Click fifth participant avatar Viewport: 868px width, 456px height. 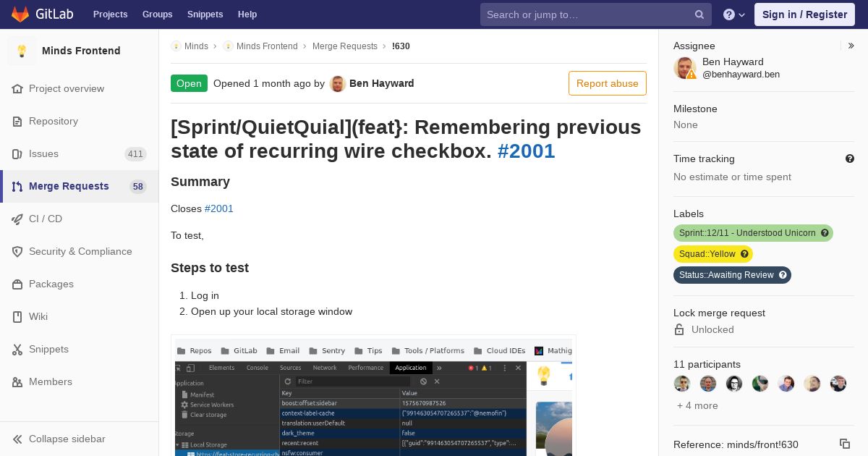(786, 384)
